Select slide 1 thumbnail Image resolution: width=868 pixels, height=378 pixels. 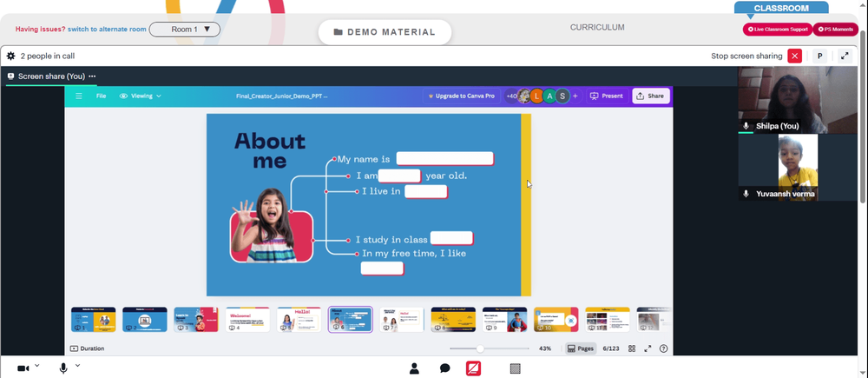tap(93, 320)
